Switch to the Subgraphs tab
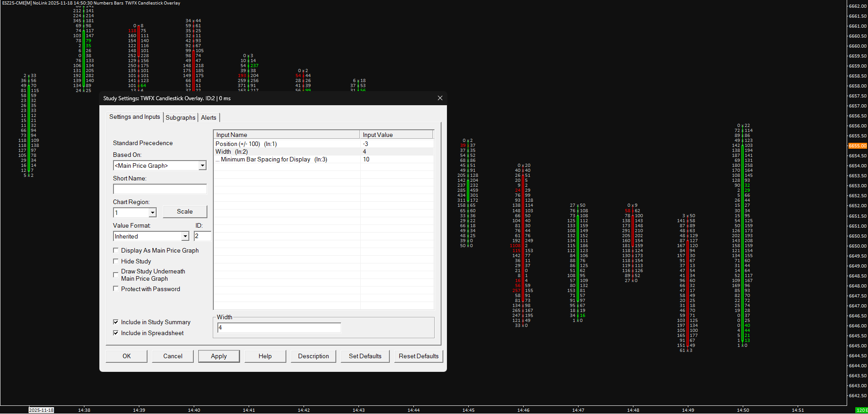868x414 pixels. point(181,117)
